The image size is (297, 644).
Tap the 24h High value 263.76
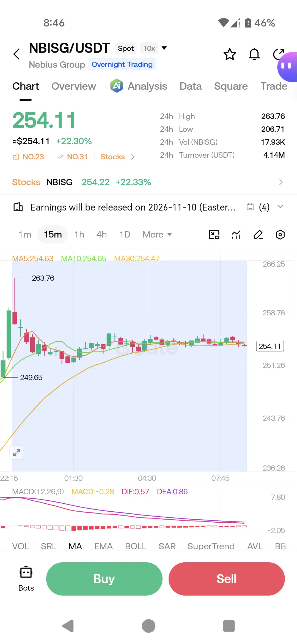(x=273, y=116)
